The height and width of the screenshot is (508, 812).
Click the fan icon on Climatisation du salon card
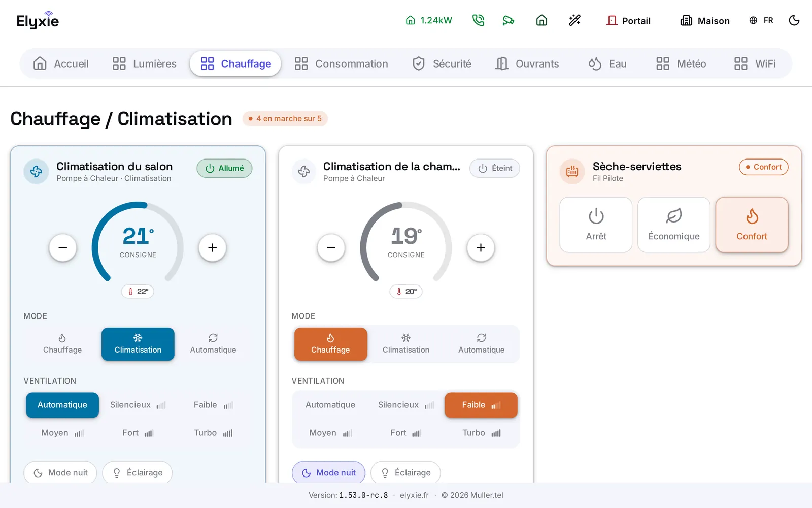[x=36, y=172]
